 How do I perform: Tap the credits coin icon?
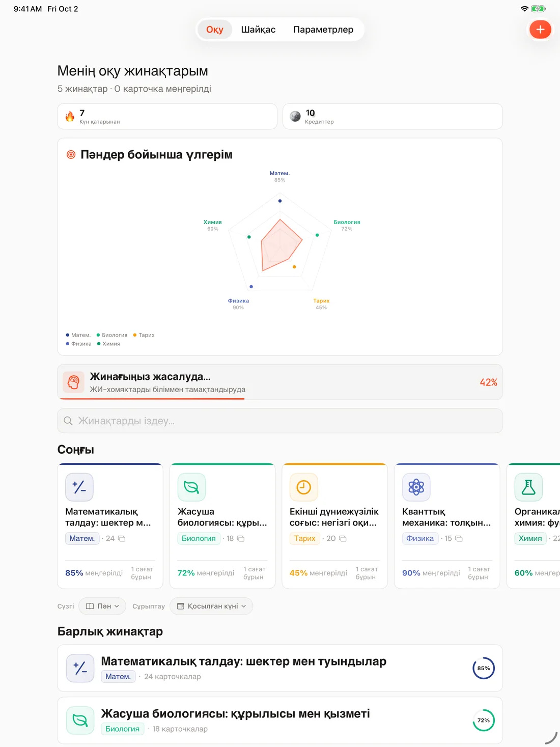[x=295, y=117]
